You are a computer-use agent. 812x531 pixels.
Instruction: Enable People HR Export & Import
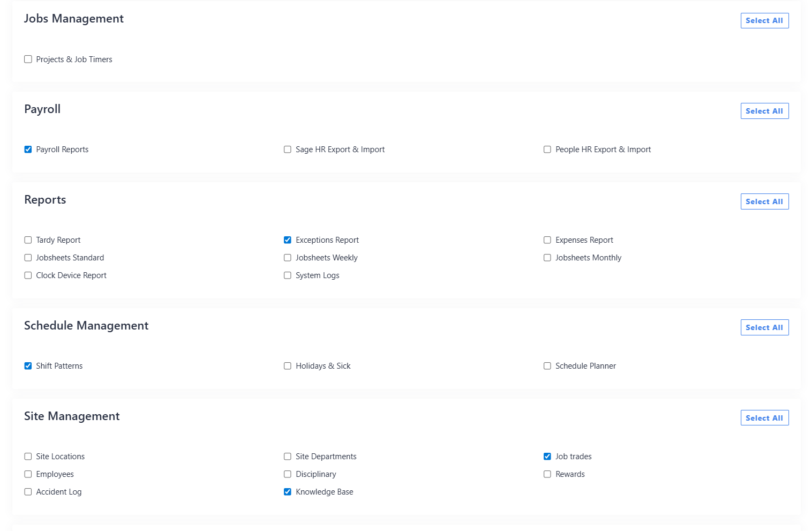point(547,149)
